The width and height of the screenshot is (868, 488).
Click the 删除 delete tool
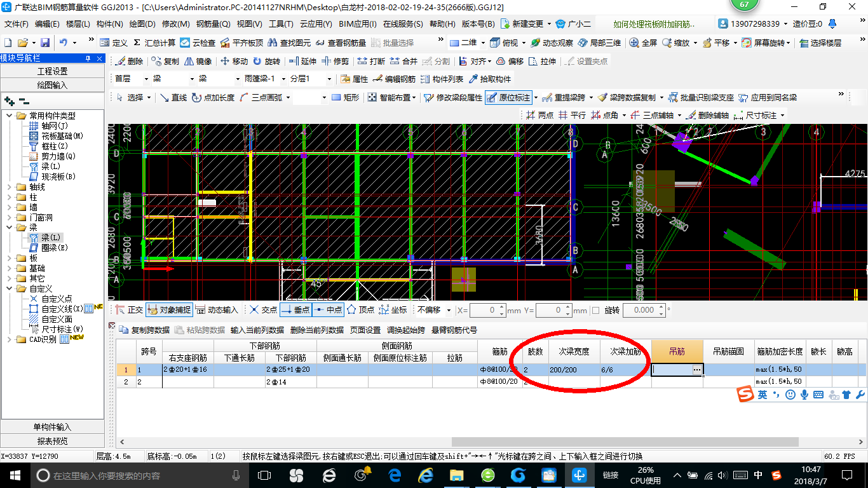[x=129, y=62]
